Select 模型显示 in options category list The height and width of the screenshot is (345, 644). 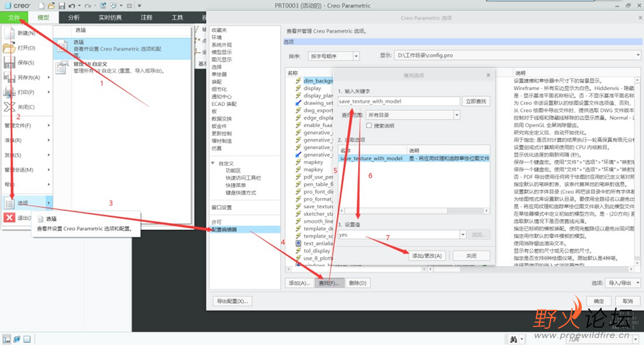[x=222, y=52]
